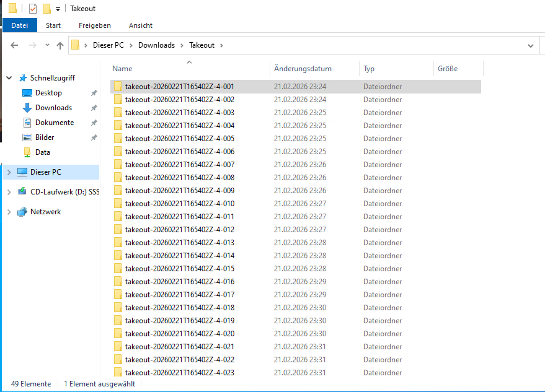Select Netzwerk in navigation pane
Screen dimensions: 545x392
pyautogui.click(x=45, y=212)
